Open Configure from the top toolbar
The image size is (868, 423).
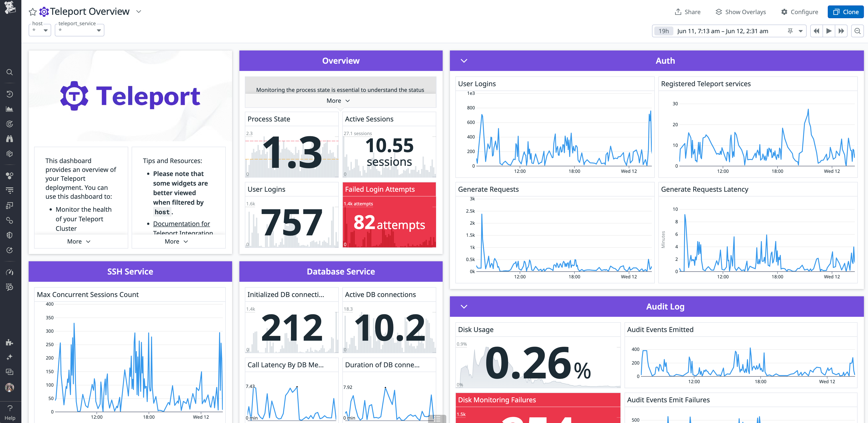click(x=800, y=12)
